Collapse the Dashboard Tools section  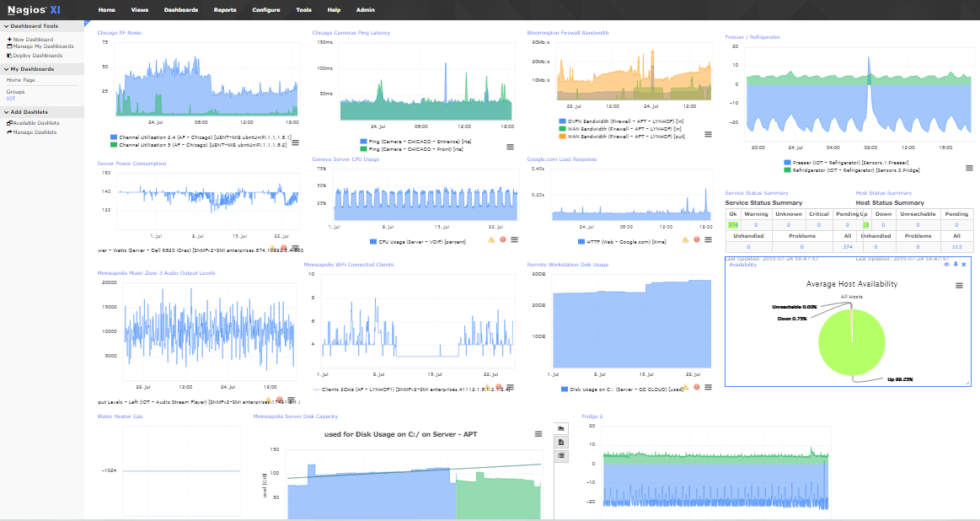pyautogui.click(x=6, y=25)
